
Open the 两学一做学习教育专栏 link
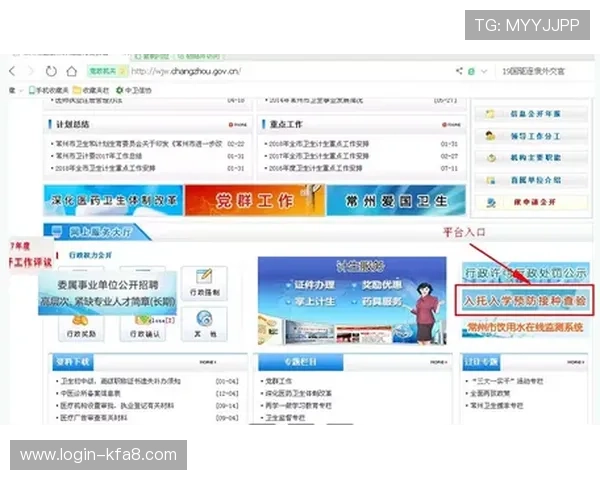pyautogui.click(x=298, y=405)
